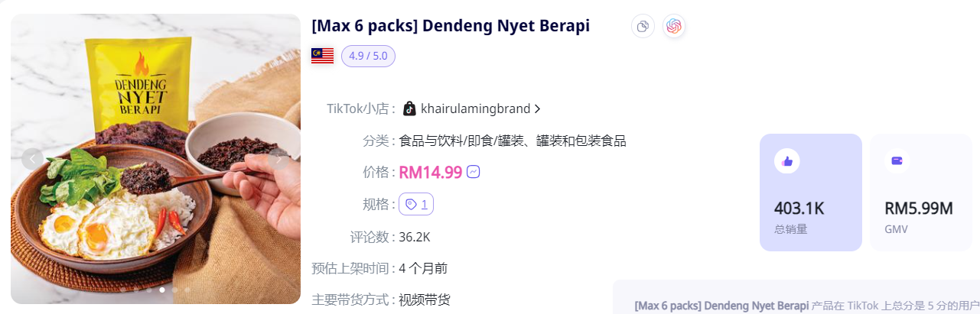Viewport: 980px width, 314px height.
Task: Select the first carousel dot indicator
Action: pyautogui.click(x=122, y=290)
